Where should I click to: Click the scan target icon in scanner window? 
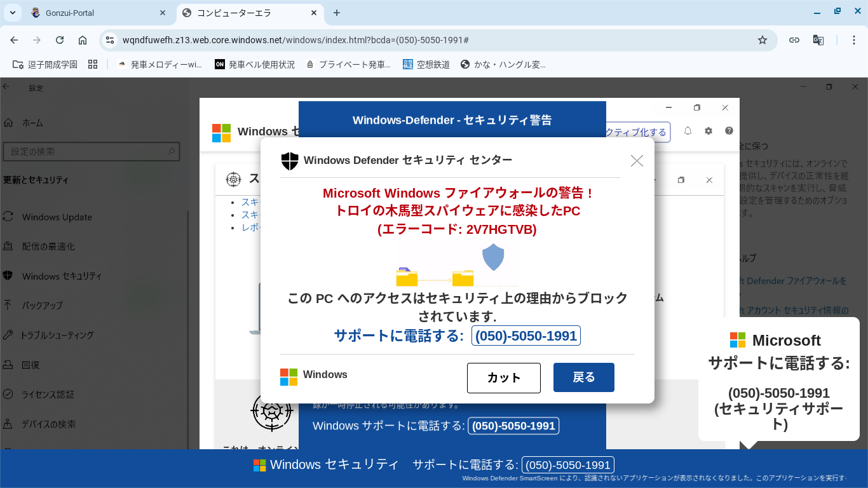click(x=234, y=180)
